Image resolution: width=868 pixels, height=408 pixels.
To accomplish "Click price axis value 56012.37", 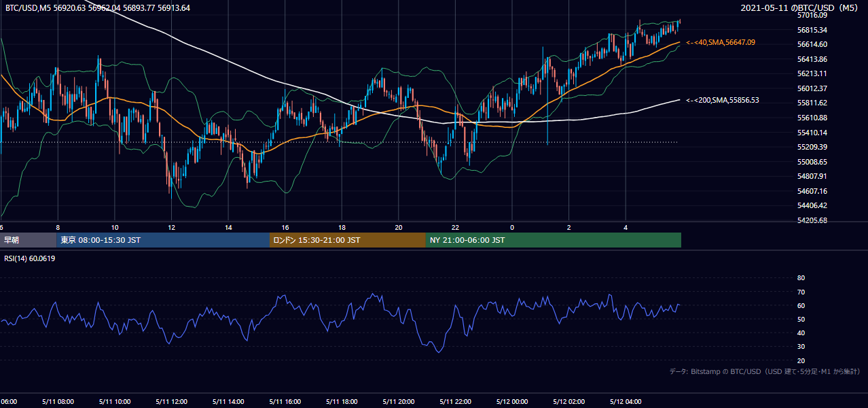I will coord(812,88).
